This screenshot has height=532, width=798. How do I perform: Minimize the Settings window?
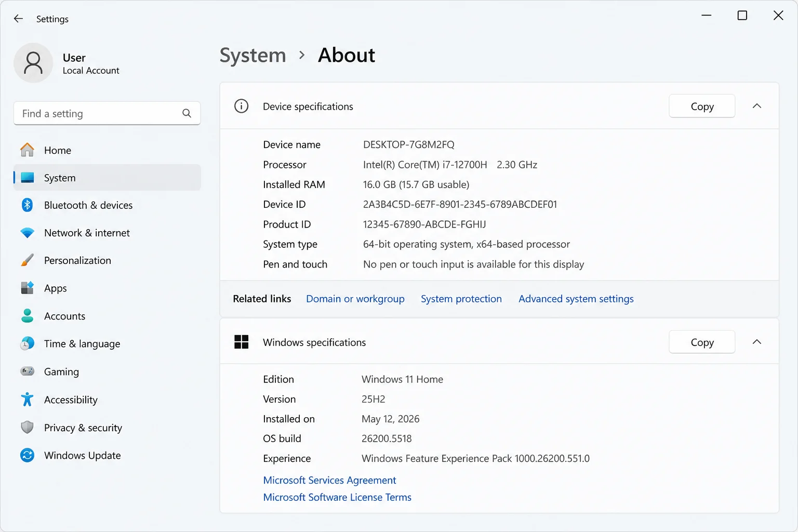707,16
